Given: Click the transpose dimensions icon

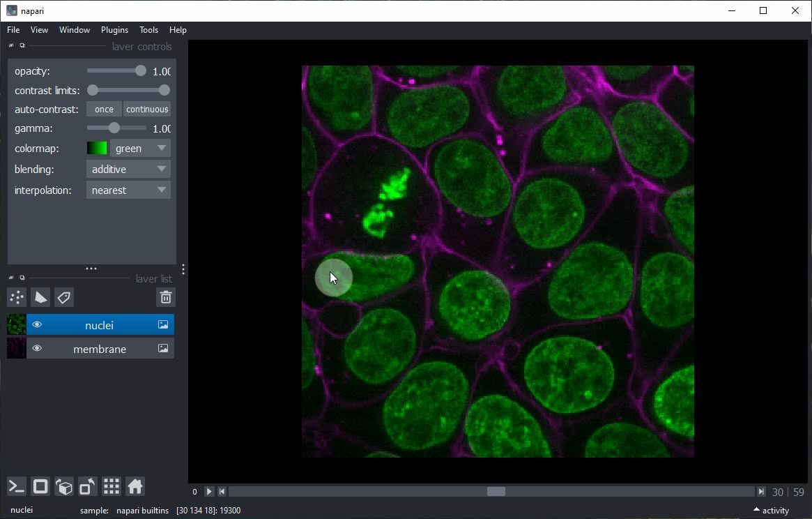Looking at the screenshot, I should click(88, 486).
